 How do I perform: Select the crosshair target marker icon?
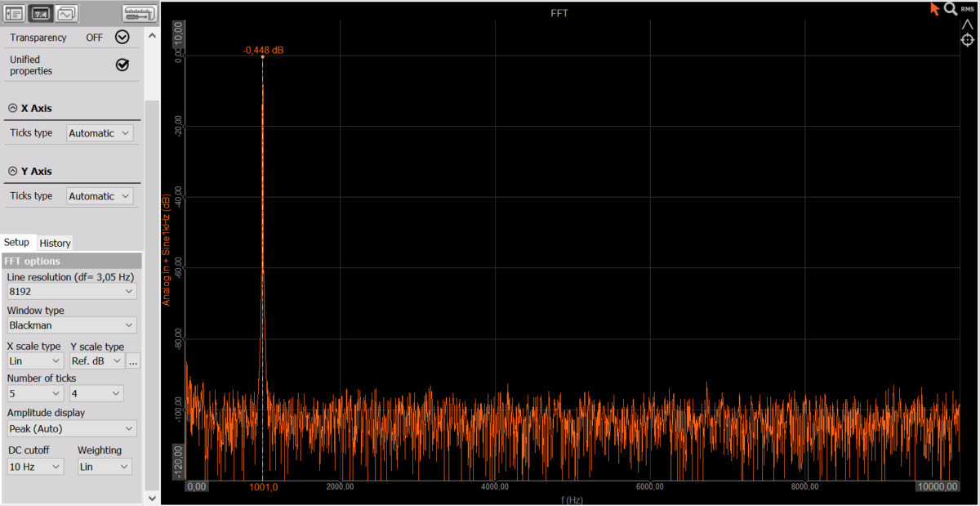click(968, 40)
